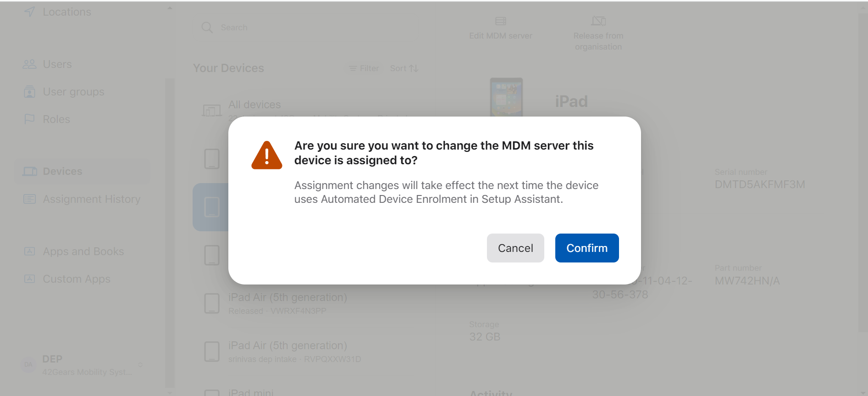Open Apps and Books icon
Image resolution: width=868 pixels, height=396 pixels.
[x=29, y=251]
